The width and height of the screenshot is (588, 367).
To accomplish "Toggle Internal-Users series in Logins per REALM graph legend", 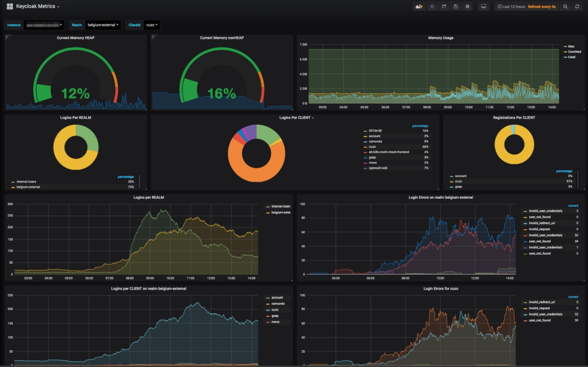I will point(281,206).
